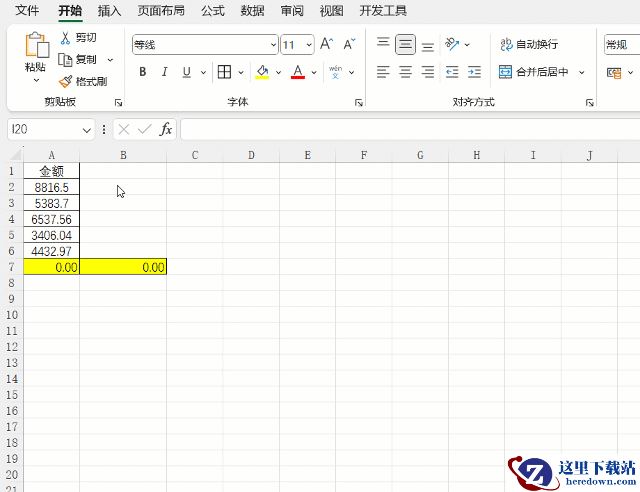The image size is (640, 492).
Task: Click the Cut (剪切) scissors icon
Action: point(66,37)
